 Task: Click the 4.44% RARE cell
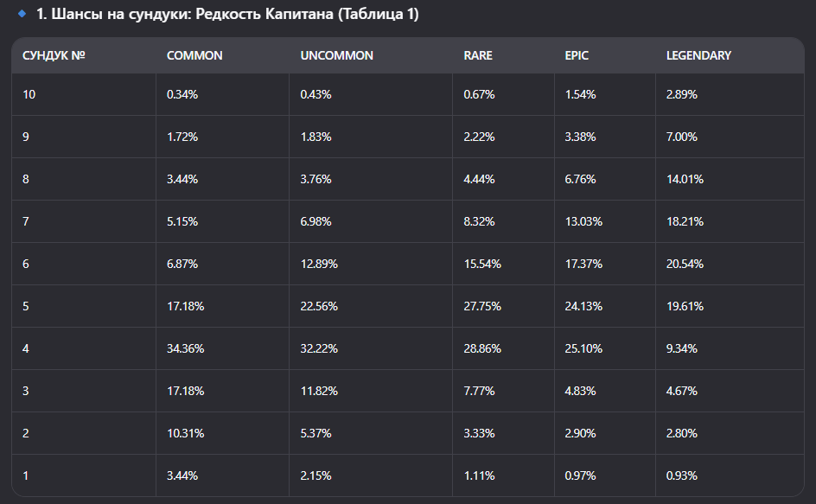click(479, 179)
